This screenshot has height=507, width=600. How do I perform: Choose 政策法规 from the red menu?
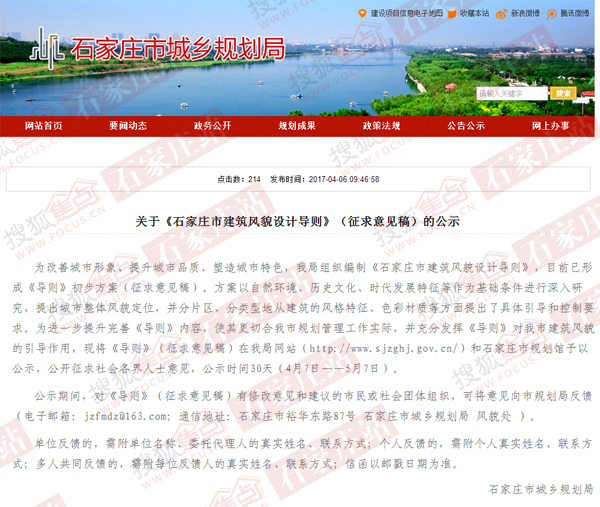[x=381, y=125]
